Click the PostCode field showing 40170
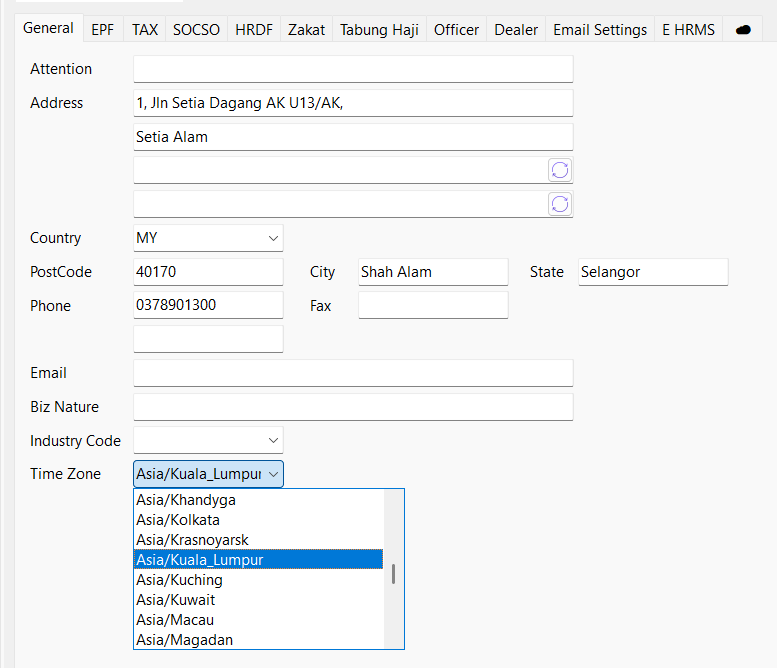 208,272
